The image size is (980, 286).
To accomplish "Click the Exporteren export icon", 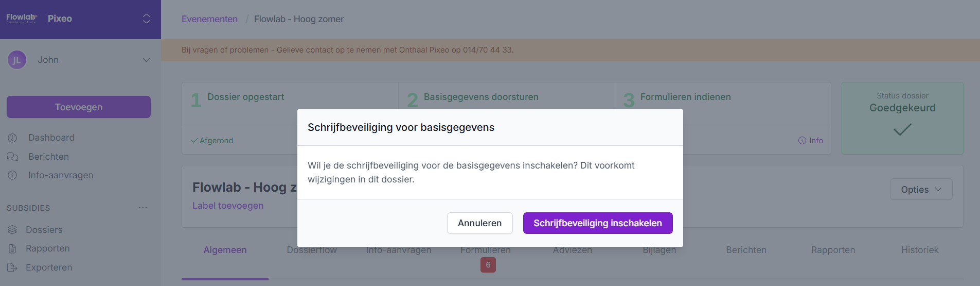I will pos(12,267).
